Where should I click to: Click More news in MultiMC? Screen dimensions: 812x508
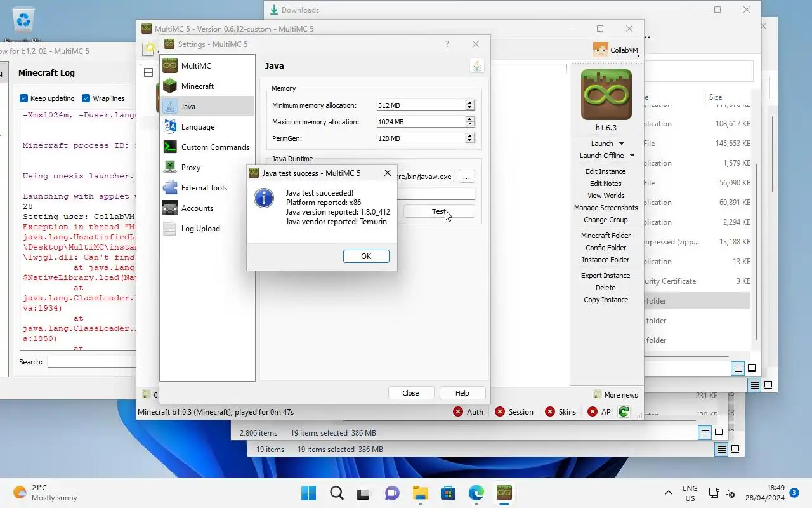pos(615,394)
